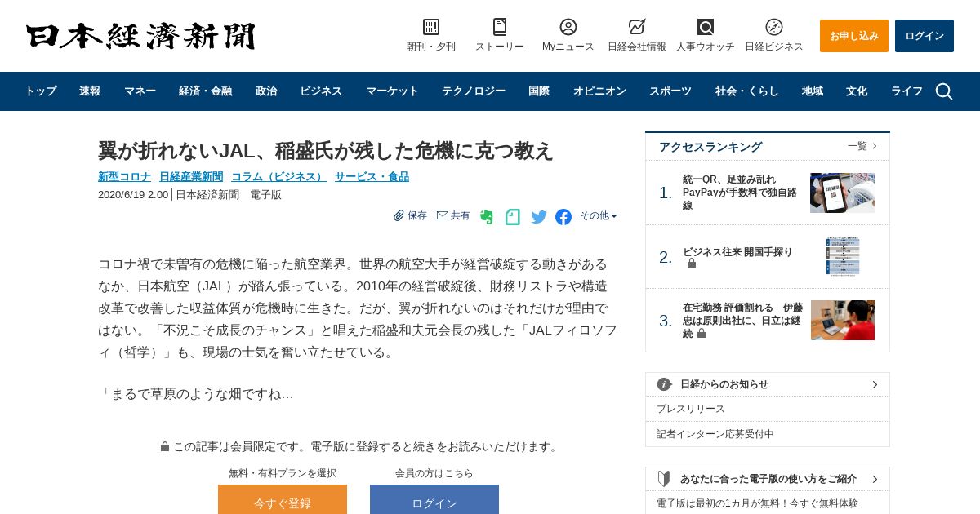The width and height of the screenshot is (980, 514).
Task: Click the article headline 翼が折れないJAL
Action: click(x=325, y=151)
